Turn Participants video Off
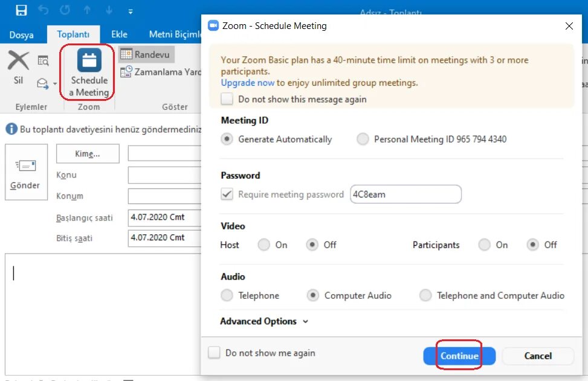 click(x=532, y=245)
